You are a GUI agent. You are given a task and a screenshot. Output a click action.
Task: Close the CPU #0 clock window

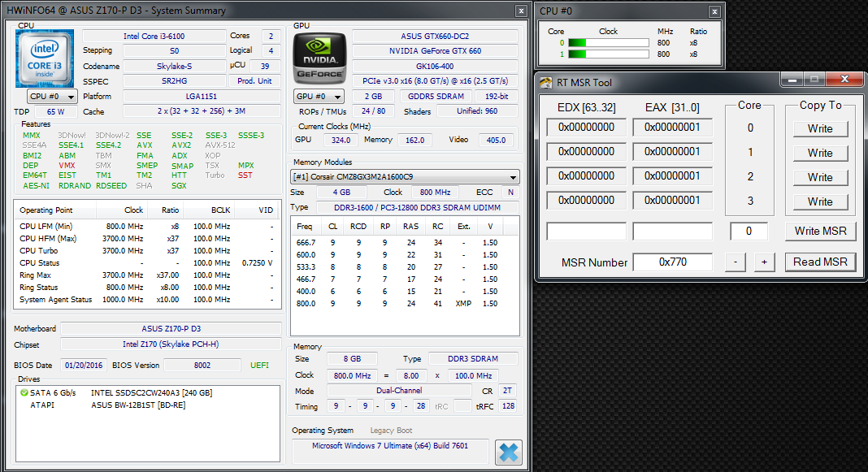pyautogui.click(x=714, y=11)
